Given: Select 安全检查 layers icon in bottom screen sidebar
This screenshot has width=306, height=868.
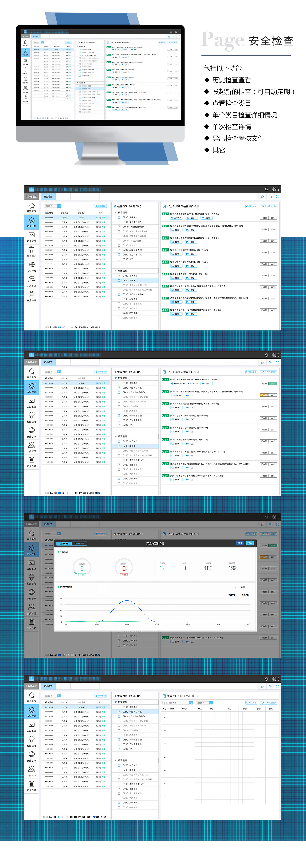Looking at the screenshot, I should click(31, 710).
